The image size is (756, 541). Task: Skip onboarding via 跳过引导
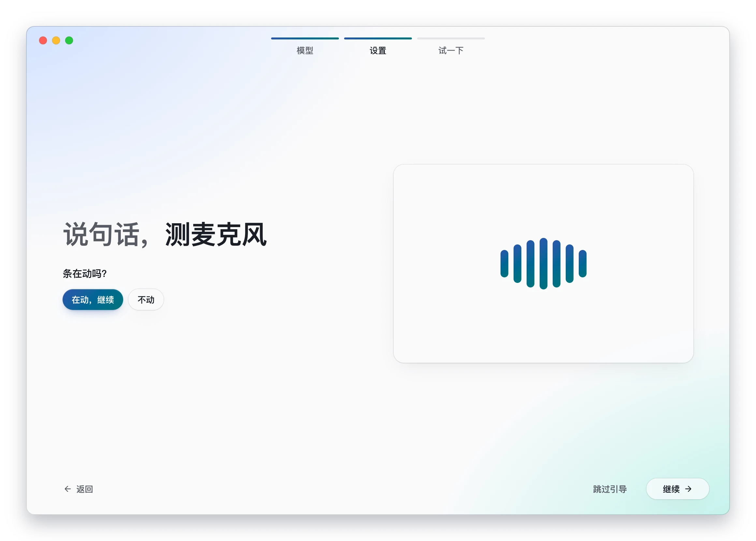pyautogui.click(x=610, y=489)
